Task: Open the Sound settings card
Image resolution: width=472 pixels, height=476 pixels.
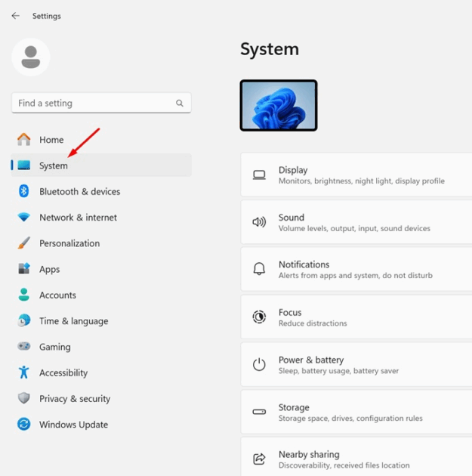Action: click(x=356, y=222)
